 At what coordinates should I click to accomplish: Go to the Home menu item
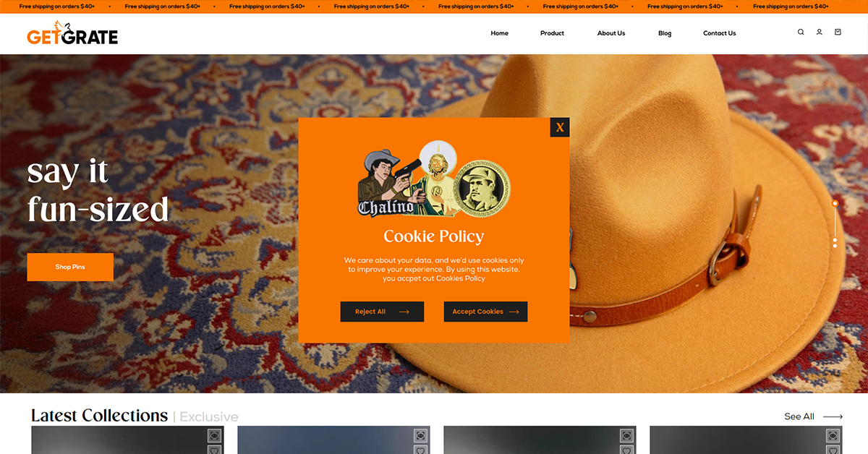point(499,33)
